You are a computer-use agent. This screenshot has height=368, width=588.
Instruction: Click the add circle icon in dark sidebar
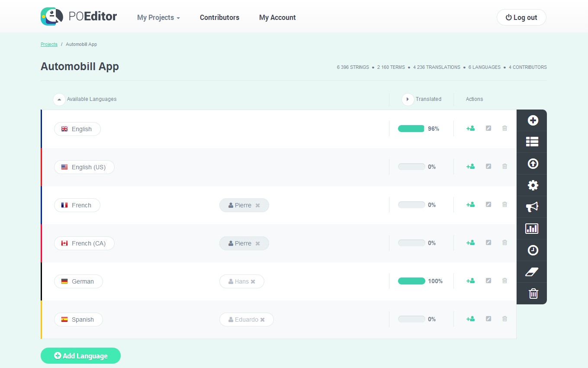533,120
